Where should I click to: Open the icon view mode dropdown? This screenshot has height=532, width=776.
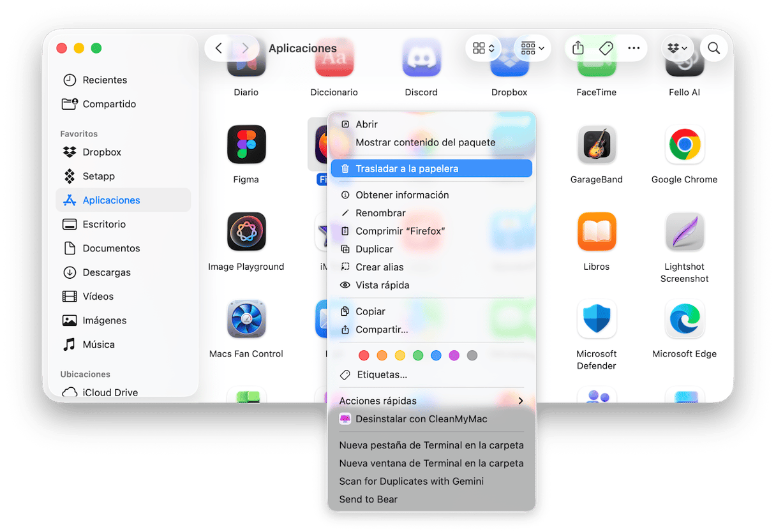click(484, 48)
